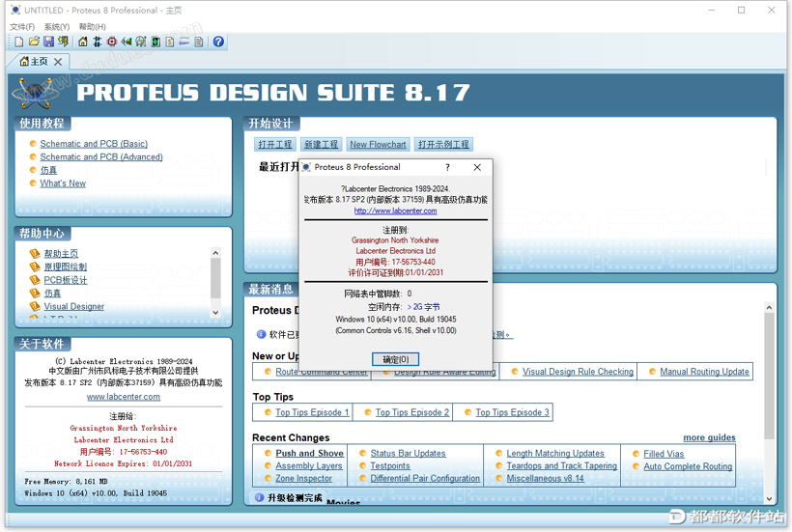
Task: Open Top Tips Episode 2
Action: click(412, 412)
